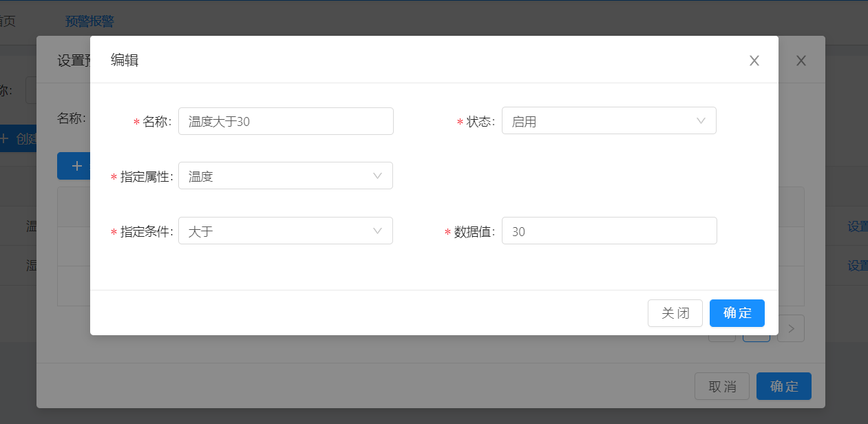Close the 设置预警 dialog with its X button

coord(801,61)
